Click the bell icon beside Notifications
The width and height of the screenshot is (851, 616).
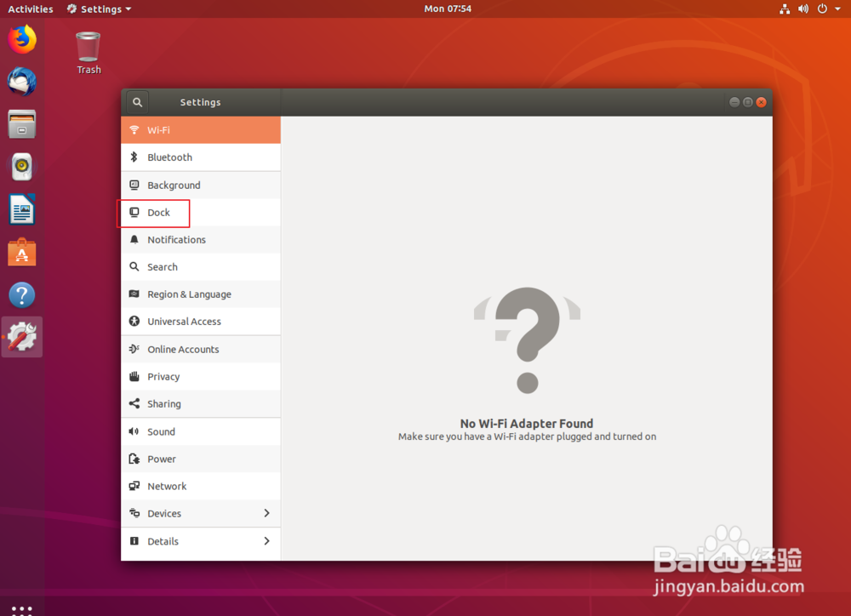pos(134,239)
